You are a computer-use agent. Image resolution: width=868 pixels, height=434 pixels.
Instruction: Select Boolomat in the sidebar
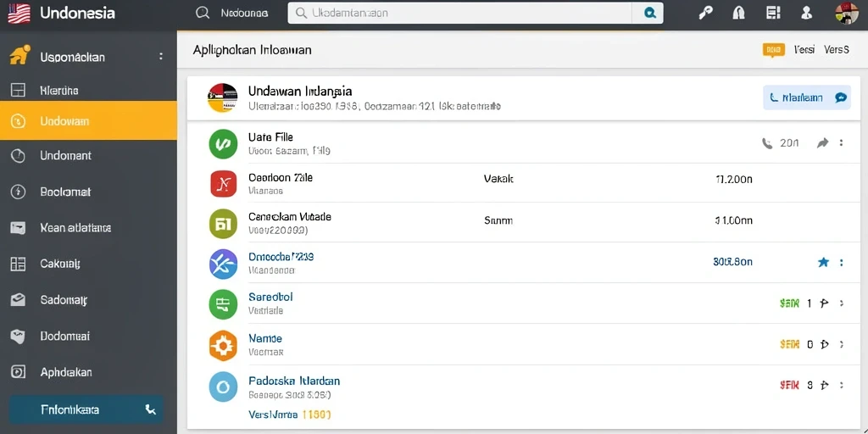click(65, 192)
